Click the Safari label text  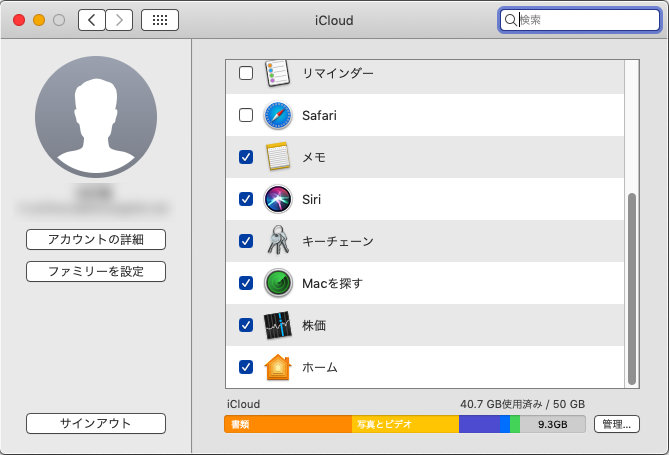click(x=319, y=115)
